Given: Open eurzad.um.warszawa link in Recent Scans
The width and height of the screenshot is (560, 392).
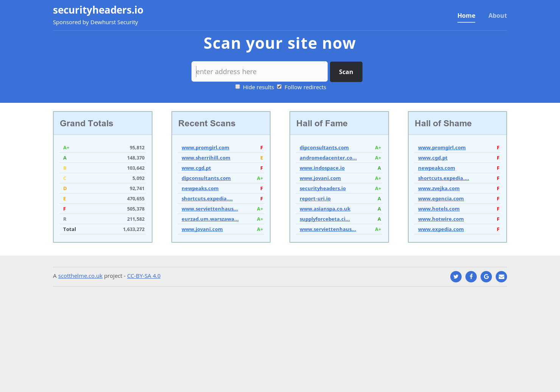Looking at the screenshot, I should pyautogui.click(x=210, y=219).
